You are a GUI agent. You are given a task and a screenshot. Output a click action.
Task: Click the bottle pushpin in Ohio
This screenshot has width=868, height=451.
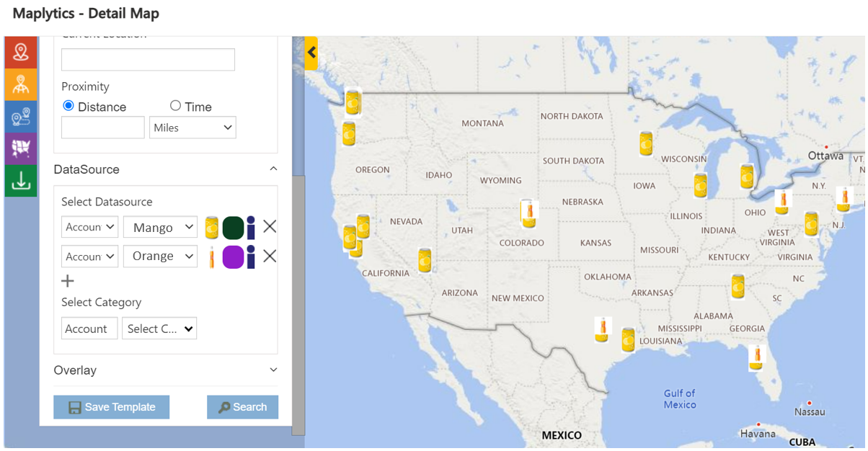tap(781, 202)
